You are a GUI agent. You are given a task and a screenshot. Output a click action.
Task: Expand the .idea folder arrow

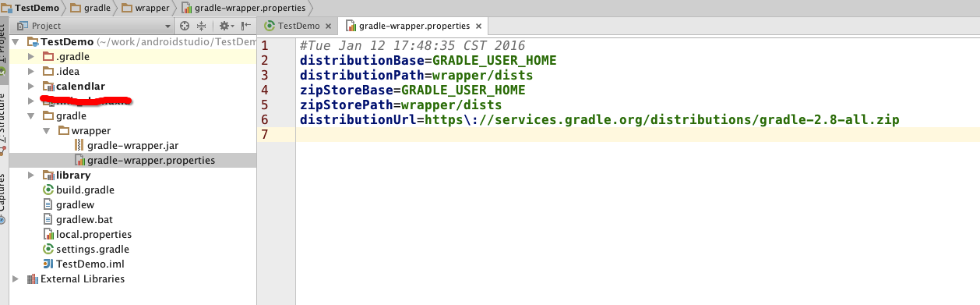click(x=31, y=71)
